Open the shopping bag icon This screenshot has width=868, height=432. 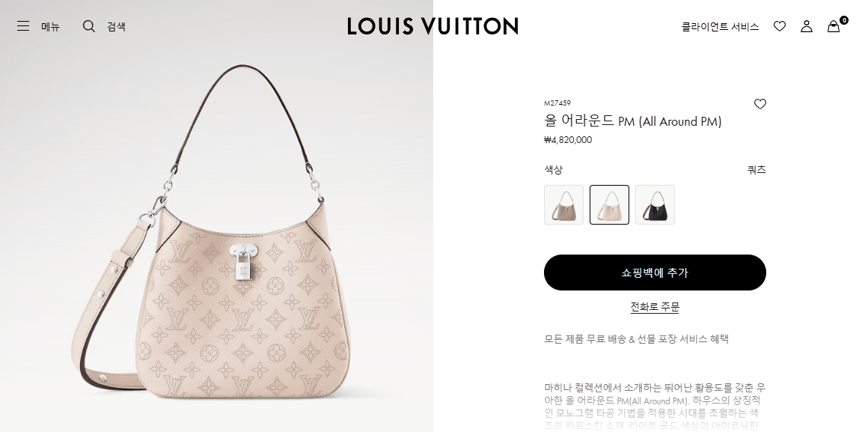[834, 26]
